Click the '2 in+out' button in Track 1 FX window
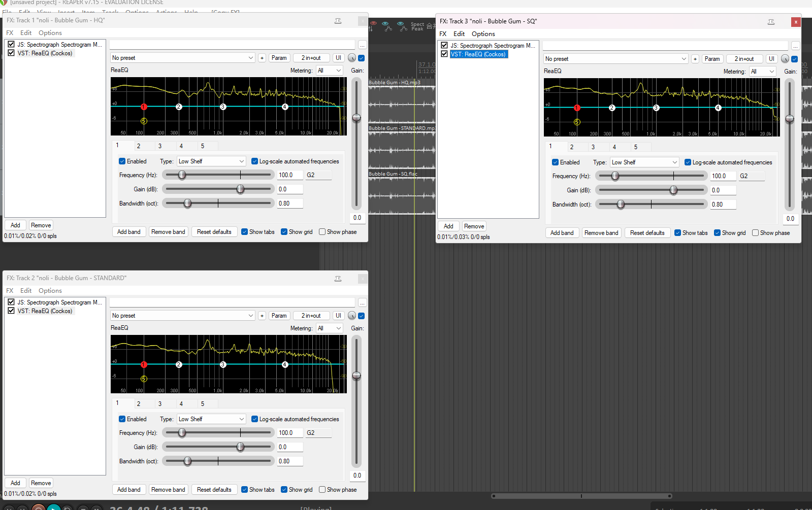Image resolution: width=812 pixels, height=510 pixels. point(311,58)
